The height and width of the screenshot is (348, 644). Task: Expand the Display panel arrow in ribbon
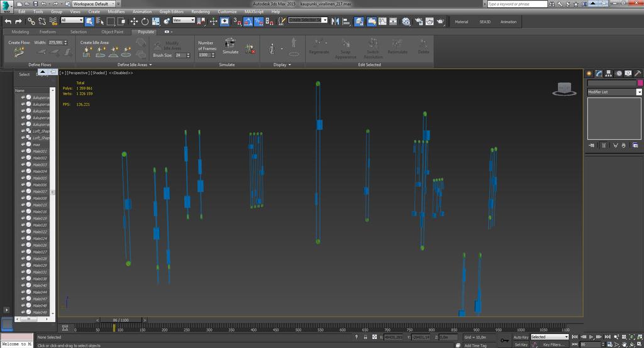click(289, 65)
